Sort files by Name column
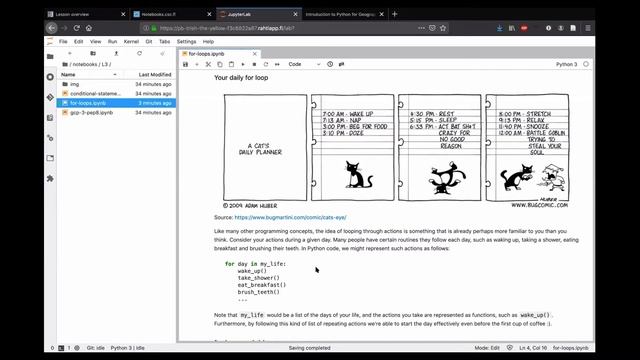The height and width of the screenshot is (360, 640). point(90,75)
